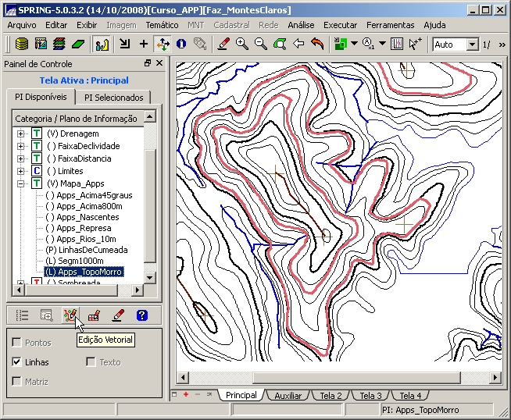Open the Temático menu
511x420 pixels.
pos(162,25)
